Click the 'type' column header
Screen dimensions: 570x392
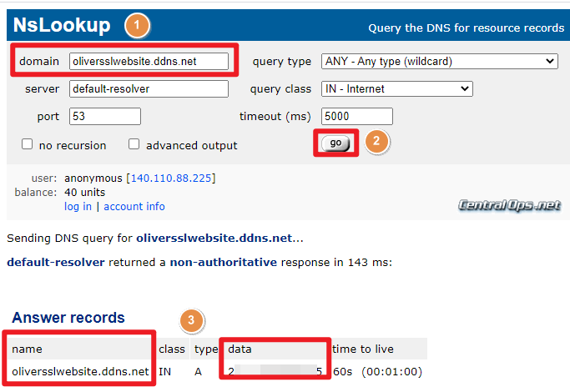pyautogui.click(x=206, y=349)
